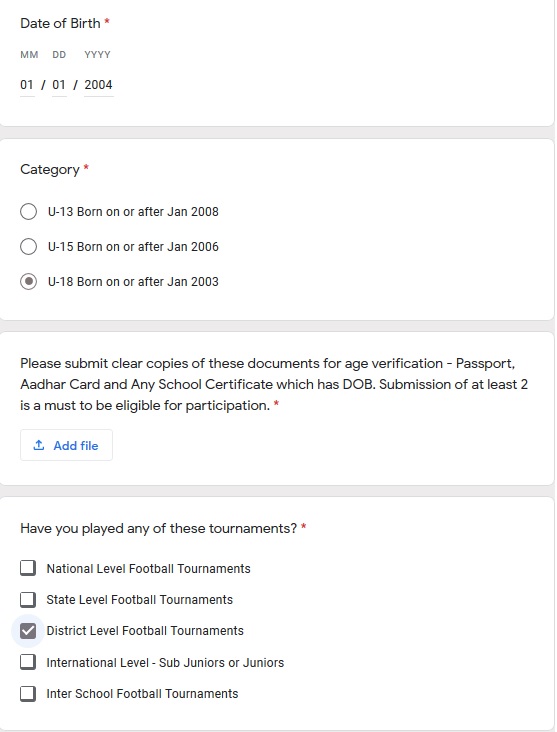Click the National Level Football Tournaments label
This screenshot has width=557, height=732.
click(148, 569)
